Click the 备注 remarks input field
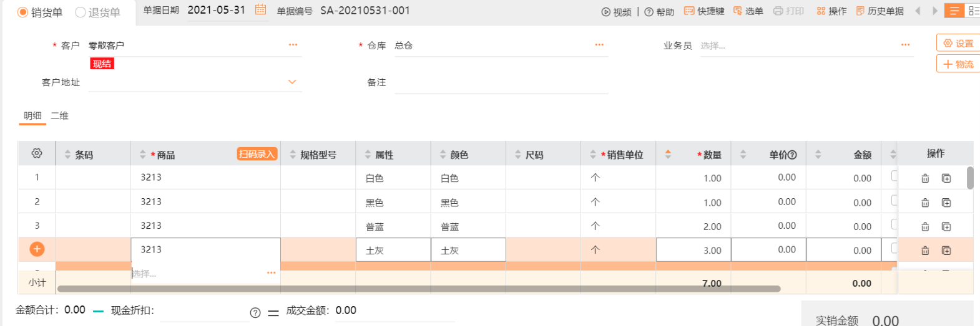This screenshot has height=326, width=980. pos(501,83)
